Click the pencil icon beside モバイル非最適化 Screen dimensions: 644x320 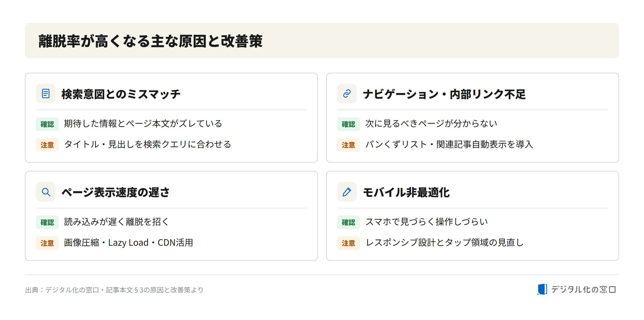(347, 192)
